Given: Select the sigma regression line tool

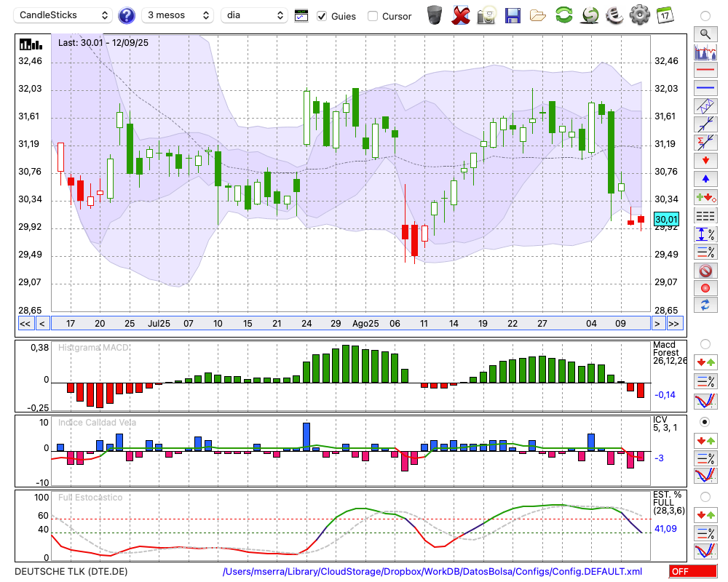Looking at the screenshot, I should click(x=705, y=143).
